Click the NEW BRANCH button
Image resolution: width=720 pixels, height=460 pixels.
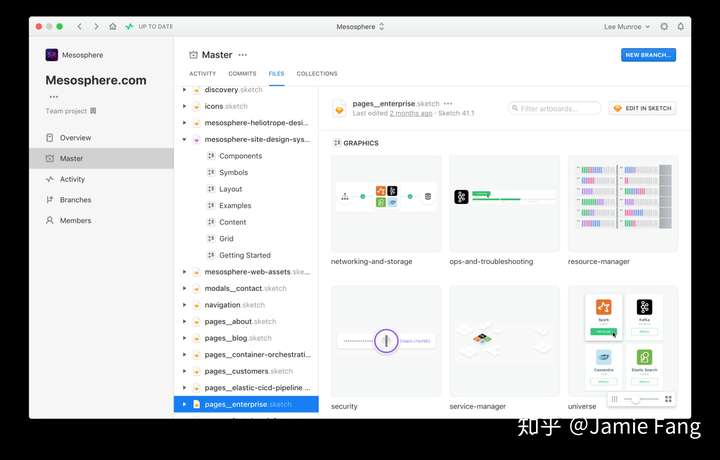click(648, 55)
